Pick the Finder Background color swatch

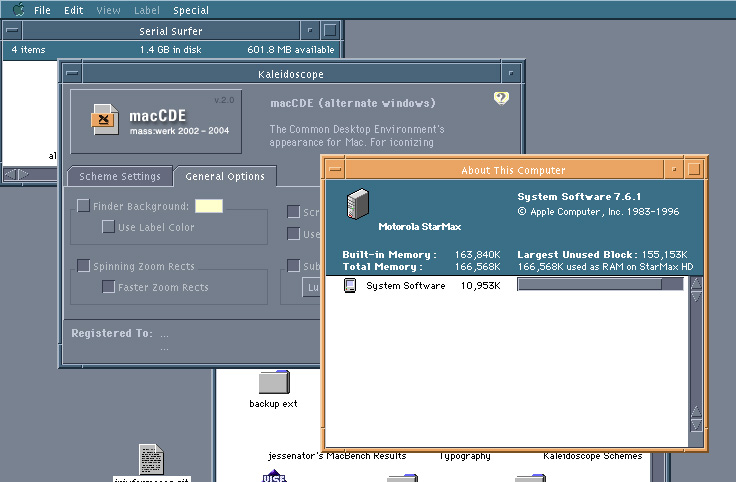click(x=208, y=206)
